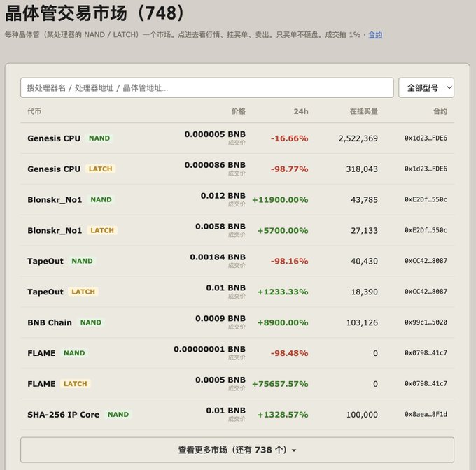Click the price 0.0005 BNB
The image size is (476, 470).
pyautogui.click(x=220, y=380)
